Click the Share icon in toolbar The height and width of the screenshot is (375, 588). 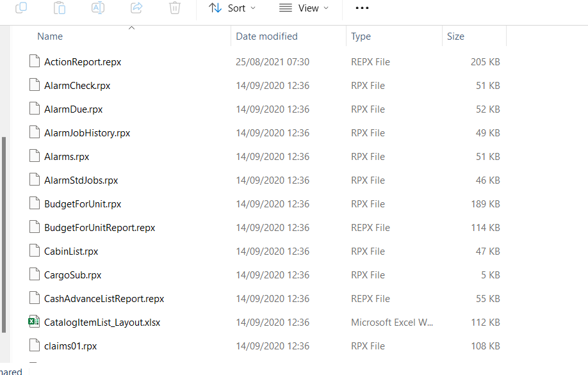click(x=136, y=8)
